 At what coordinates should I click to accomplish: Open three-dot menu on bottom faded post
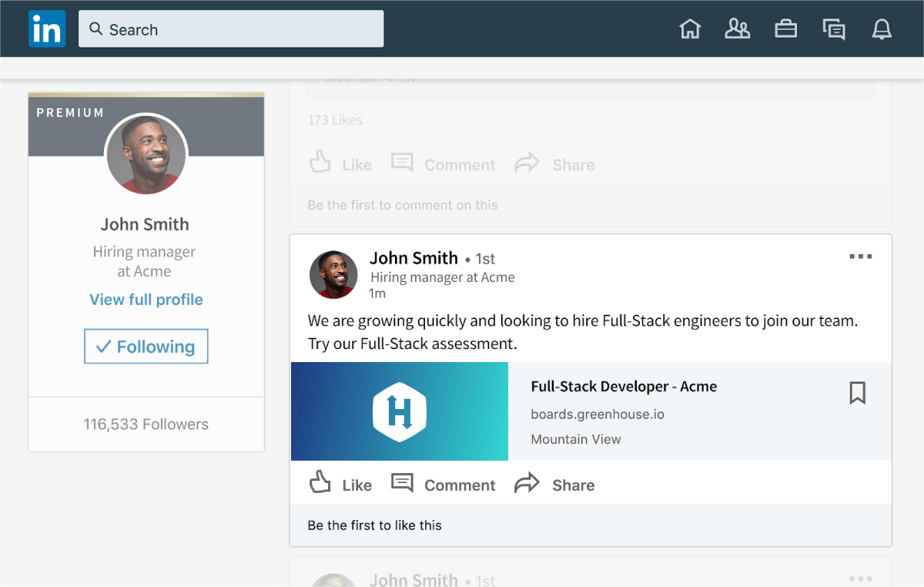[x=861, y=578]
